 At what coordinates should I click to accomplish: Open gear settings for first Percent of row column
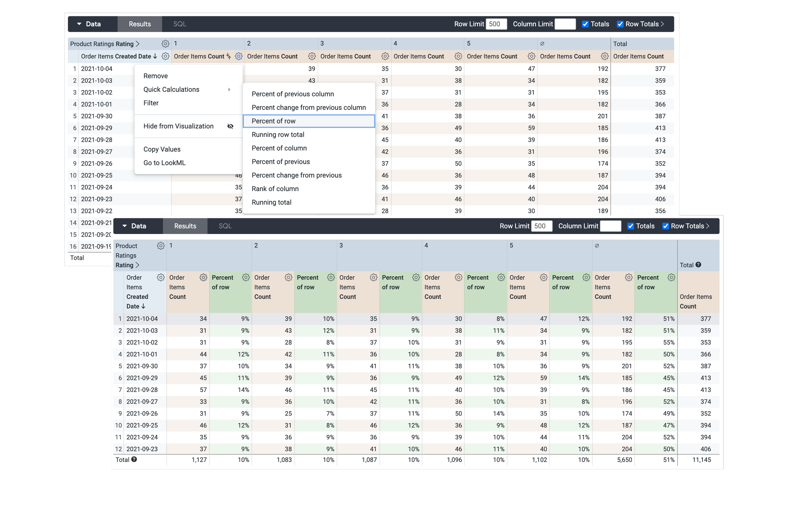tap(246, 278)
